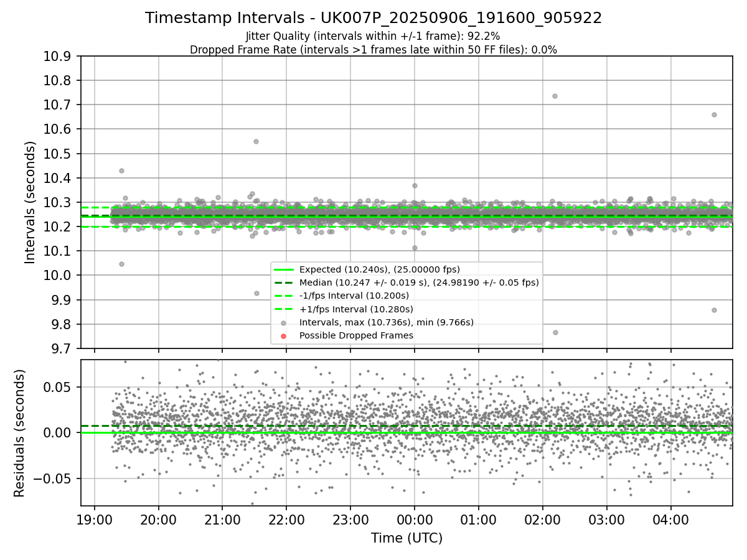Click legend entry '+1/fps Interval (10.280s)'

tap(356, 309)
